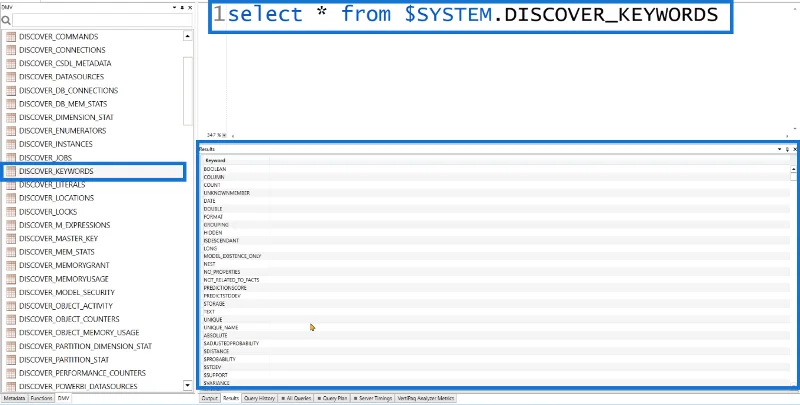
Task: Switch to the Metadata tab
Action: click(14, 398)
